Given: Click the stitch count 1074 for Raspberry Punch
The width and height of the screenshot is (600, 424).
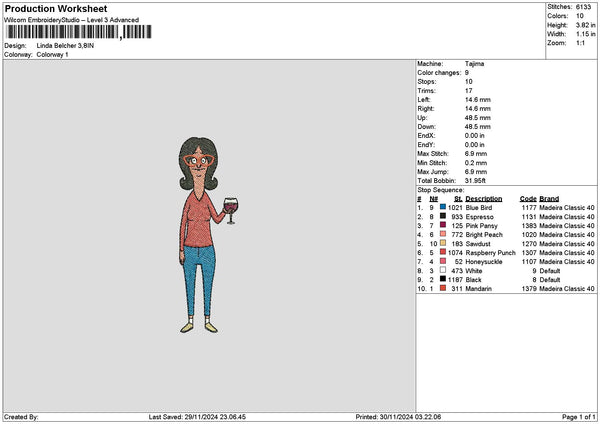Looking at the screenshot, I should pyautogui.click(x=455, y=253).
